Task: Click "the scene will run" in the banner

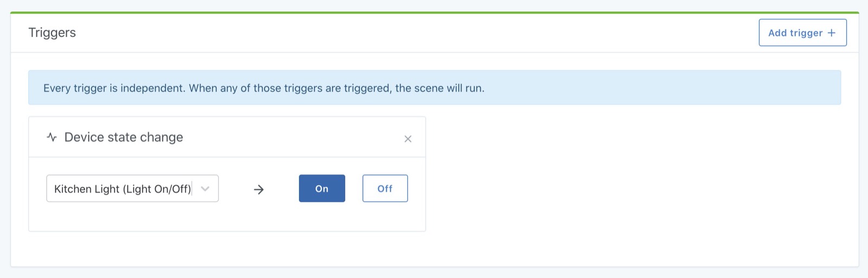Action: [440, 88]
